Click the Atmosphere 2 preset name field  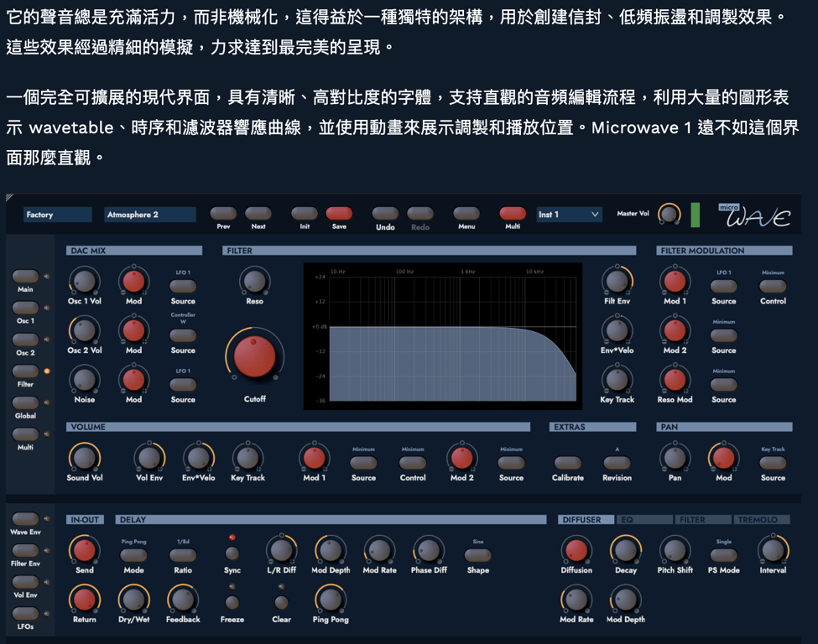click(149, 215)
